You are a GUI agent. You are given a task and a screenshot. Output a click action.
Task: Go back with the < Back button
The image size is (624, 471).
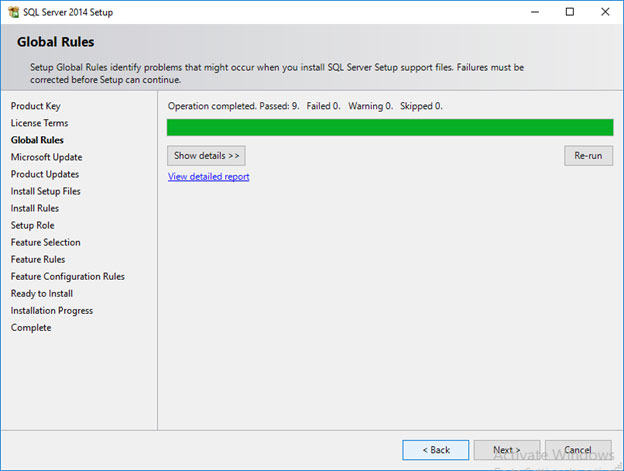[435, 450]
